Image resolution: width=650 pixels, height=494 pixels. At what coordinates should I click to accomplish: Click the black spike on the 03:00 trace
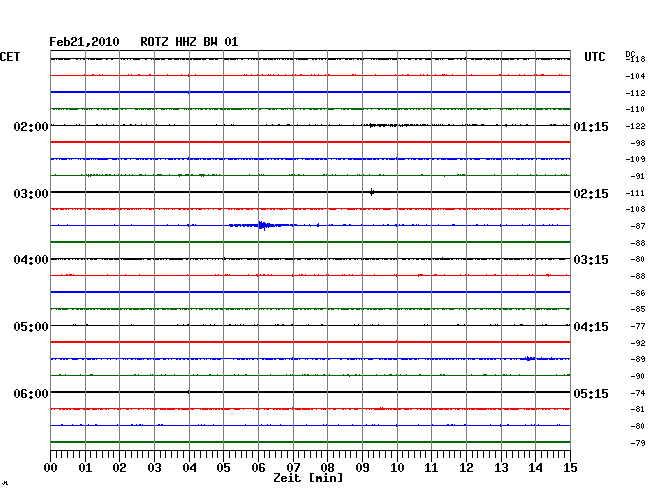click(372, 192)
